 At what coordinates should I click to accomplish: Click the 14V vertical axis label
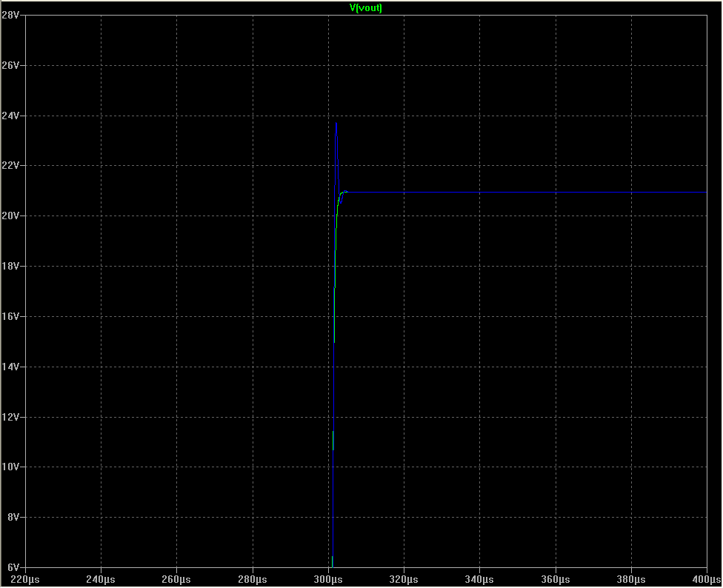tap(10, 367)
